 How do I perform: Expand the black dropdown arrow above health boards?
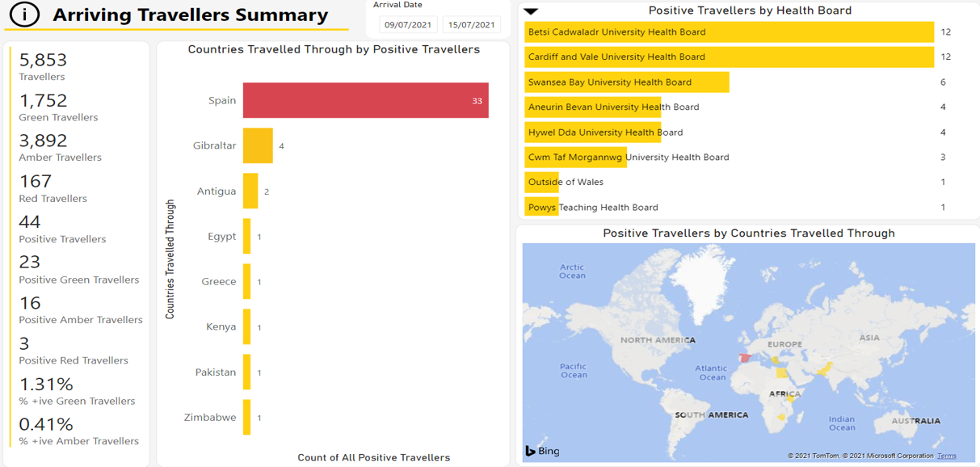(531, 11)
